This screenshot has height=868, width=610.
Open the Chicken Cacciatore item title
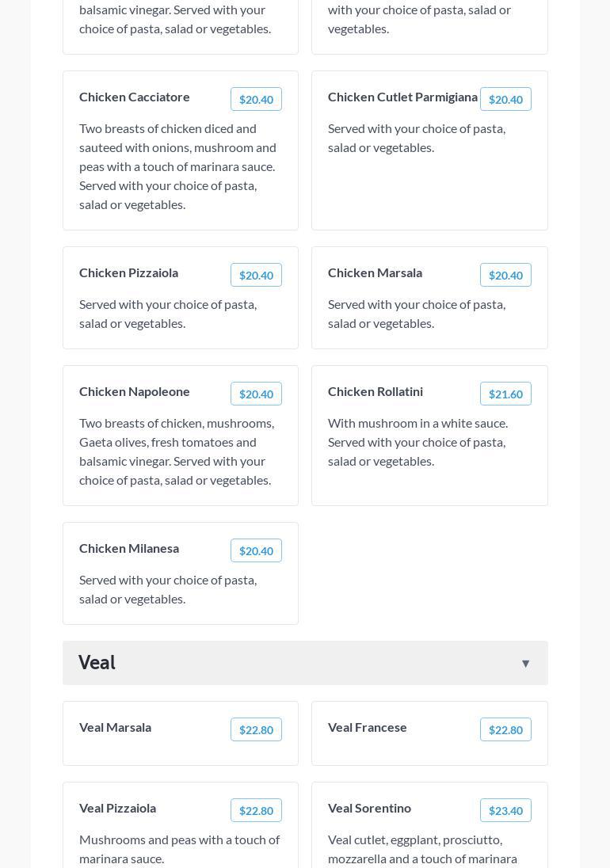coord(135,97)
